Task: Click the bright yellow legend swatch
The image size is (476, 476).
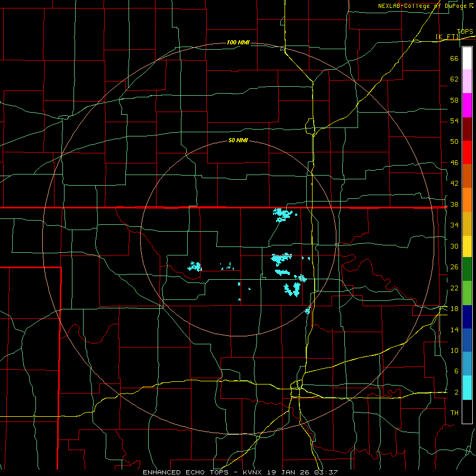Action: (467, 246)
